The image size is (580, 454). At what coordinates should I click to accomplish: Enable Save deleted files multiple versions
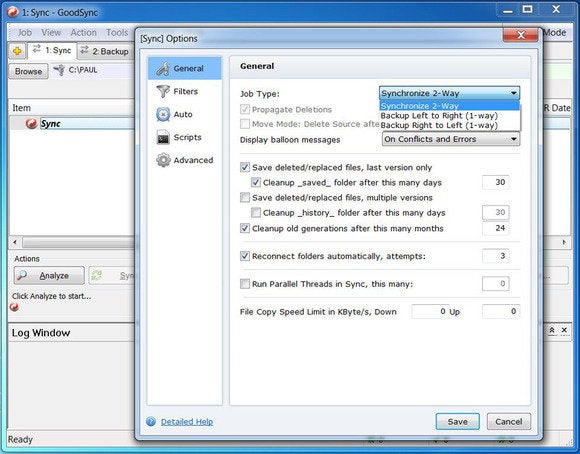click(x=245, y=198)
